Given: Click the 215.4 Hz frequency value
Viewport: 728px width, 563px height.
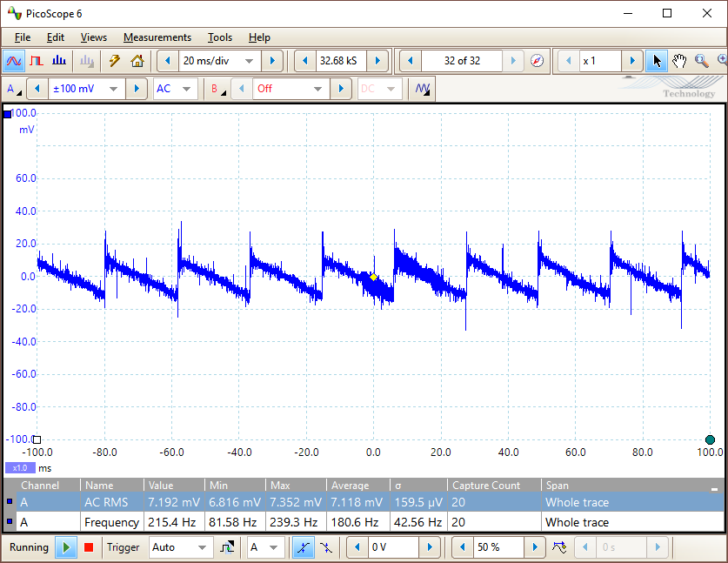Looking at the screenshot, I should (172, 523).
